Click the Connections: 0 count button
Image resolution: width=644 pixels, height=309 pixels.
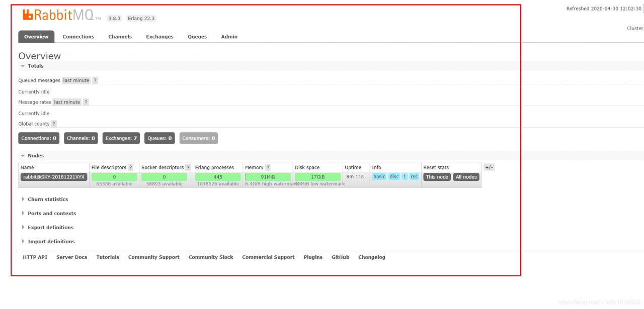point(39,138)
